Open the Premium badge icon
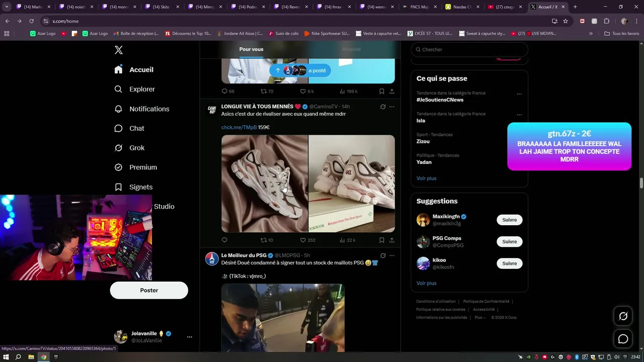 [x=118, y=167]
